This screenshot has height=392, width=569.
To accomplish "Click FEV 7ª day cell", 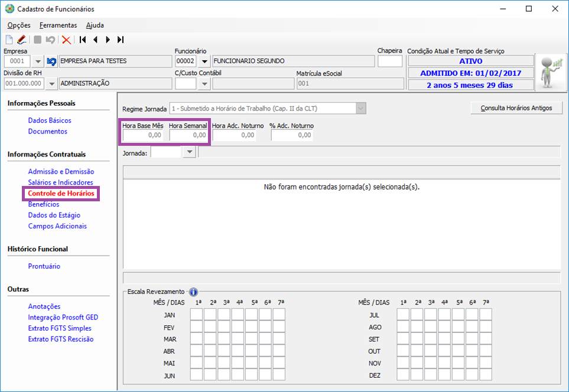I will click(279, 326).
